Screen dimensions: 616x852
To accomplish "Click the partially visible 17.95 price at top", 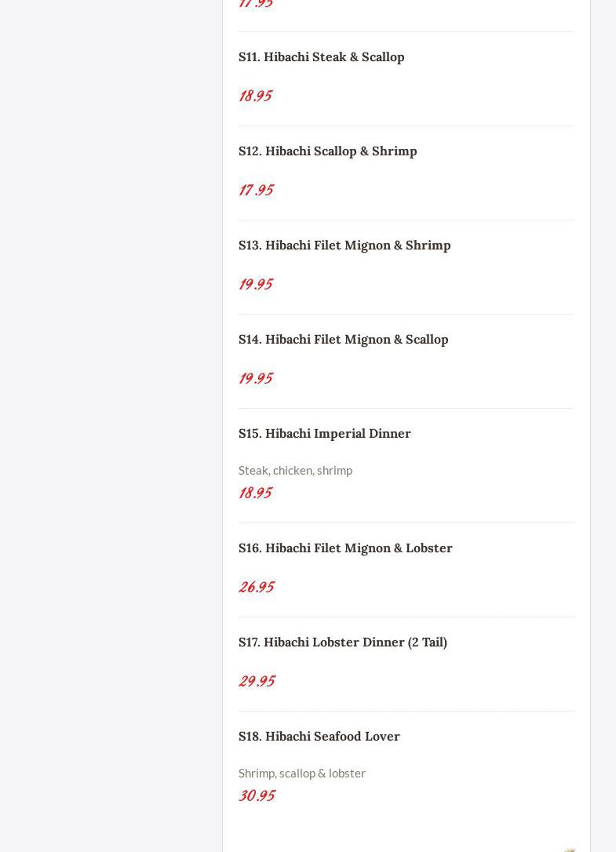I will (256, 4).
